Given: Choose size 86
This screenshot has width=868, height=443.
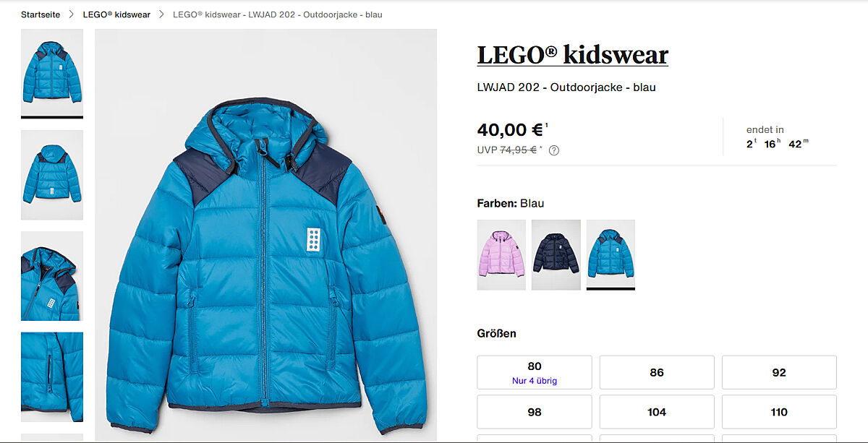Looking at the screenshot, I should pyautogui.click(x=657, y=372).
